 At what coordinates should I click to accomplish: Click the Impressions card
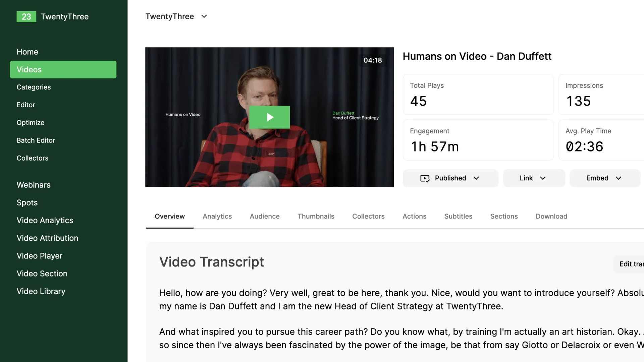[601, 95]
